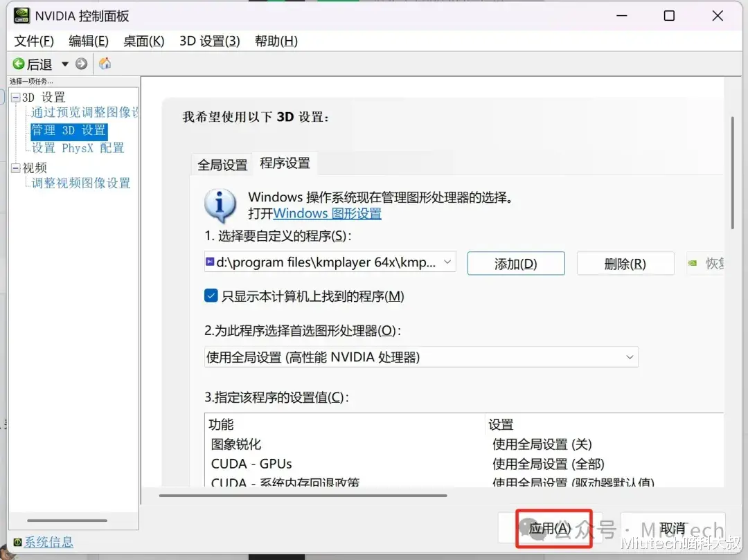Open the 编辑(E) menu
This screenshot has height=560, width=748.
tap(89, 41)
